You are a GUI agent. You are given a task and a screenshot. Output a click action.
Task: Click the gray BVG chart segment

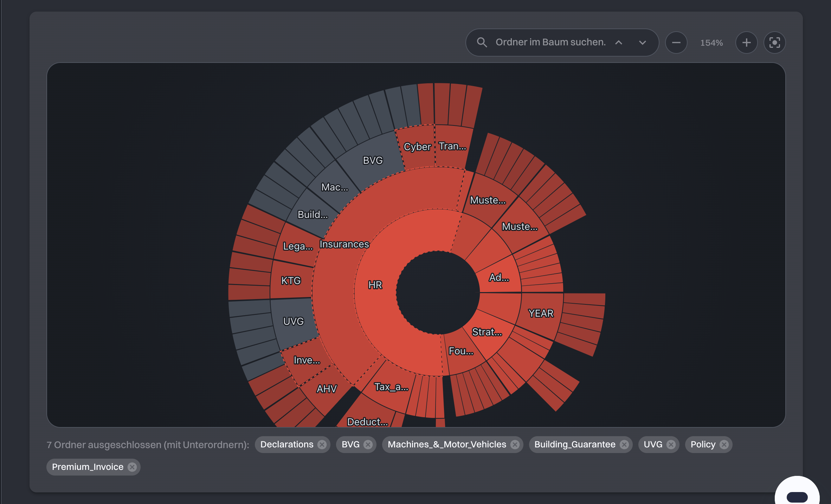click(373, 161)
